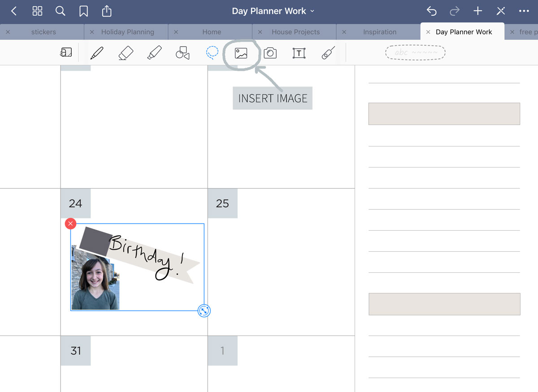
Task: Close the stickers tab
Action: coord(8,32)
